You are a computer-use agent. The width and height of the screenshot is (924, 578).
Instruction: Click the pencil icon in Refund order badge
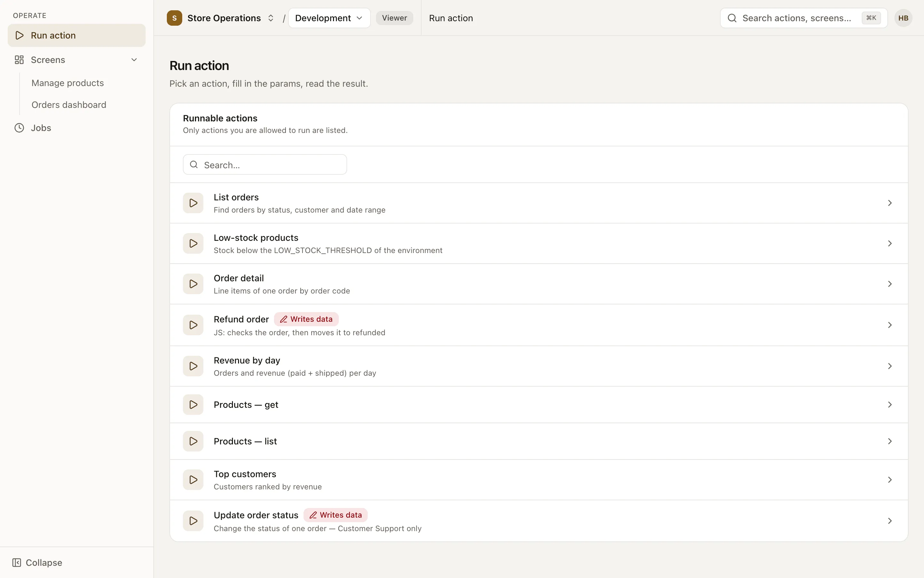pos(284,319)
